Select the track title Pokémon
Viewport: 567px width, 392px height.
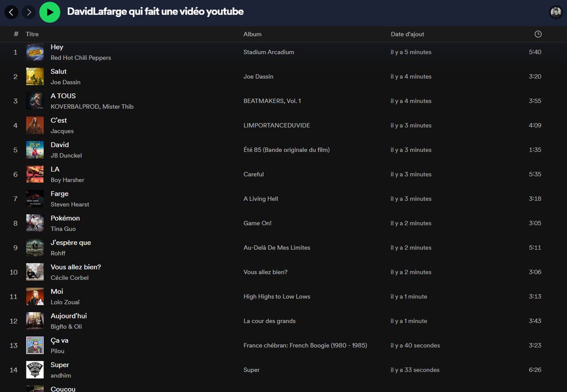coord(65,218)
